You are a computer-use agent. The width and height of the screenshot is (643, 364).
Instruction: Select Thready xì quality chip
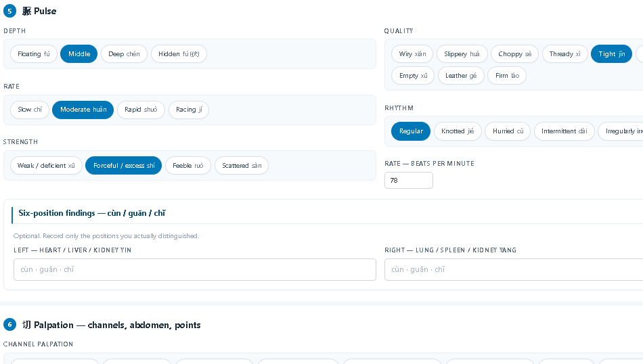pyautogui.click(x=564, y=53)
